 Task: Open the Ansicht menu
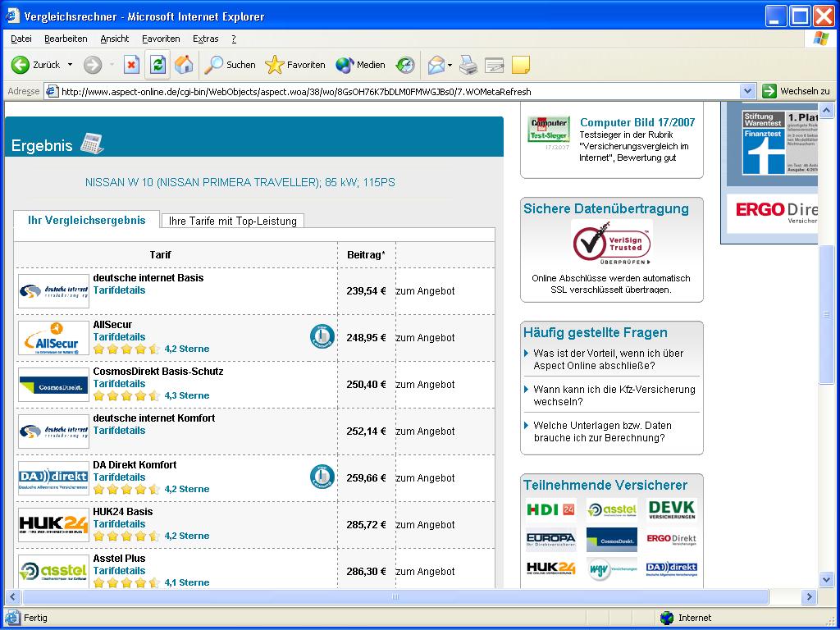click(115, 39)
